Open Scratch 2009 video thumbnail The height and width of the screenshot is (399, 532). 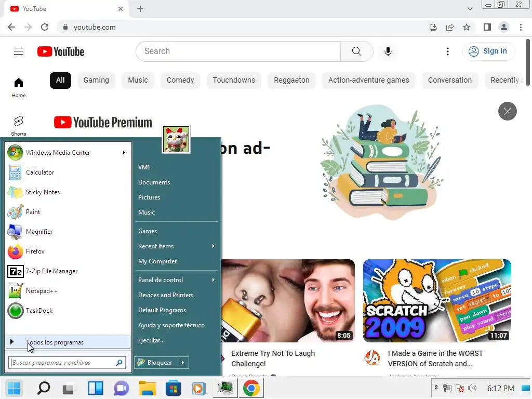[437, 301]
